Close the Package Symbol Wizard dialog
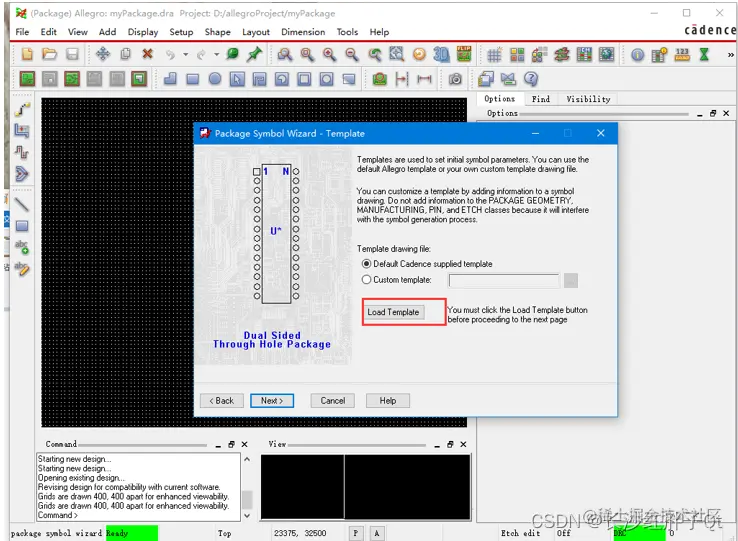Screen dimensions: 738x541 tap(601, 133)
